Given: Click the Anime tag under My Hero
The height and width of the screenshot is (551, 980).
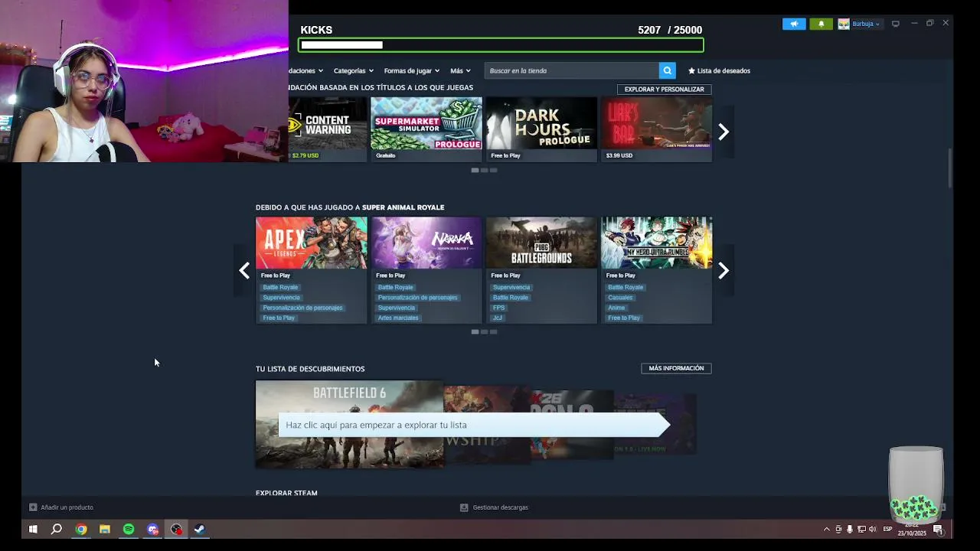Looking at the screenshot, I should click(x=616, y=308).
